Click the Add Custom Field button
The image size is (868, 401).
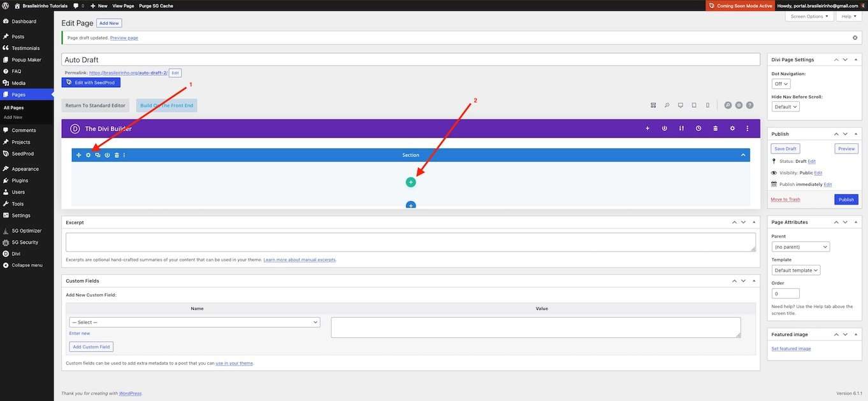click(x=91, y=347)
